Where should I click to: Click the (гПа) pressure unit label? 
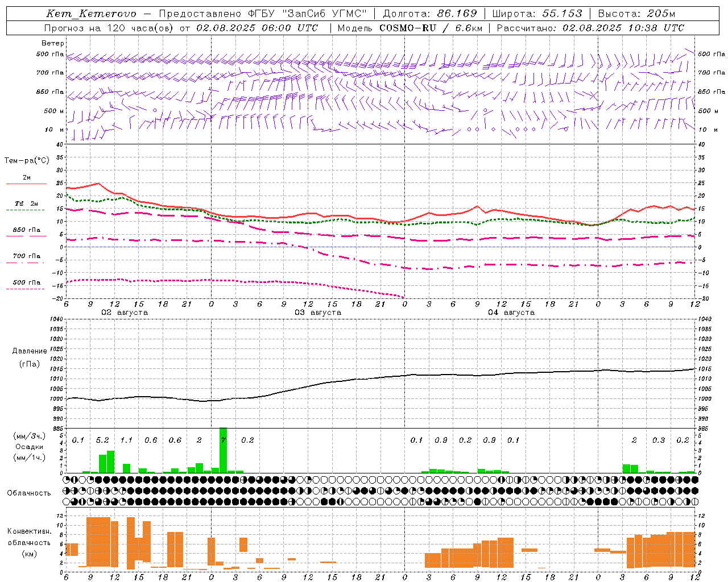[x=30, y=364]
